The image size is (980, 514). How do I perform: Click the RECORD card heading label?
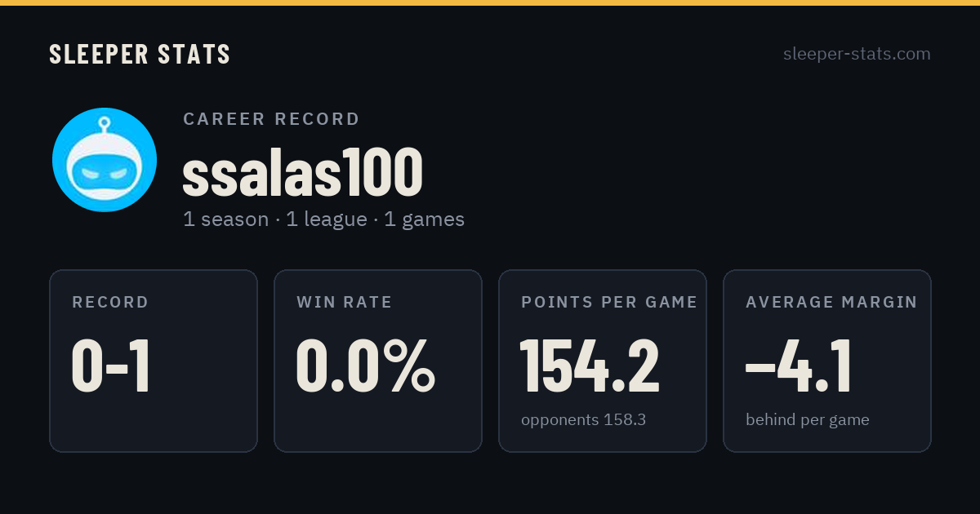coord(110,303)
